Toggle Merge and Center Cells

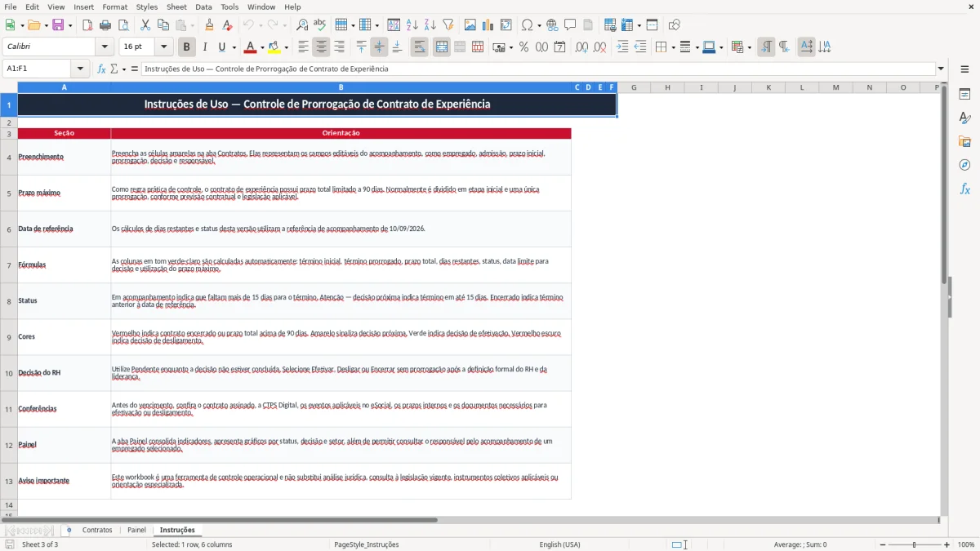point(442,47)
